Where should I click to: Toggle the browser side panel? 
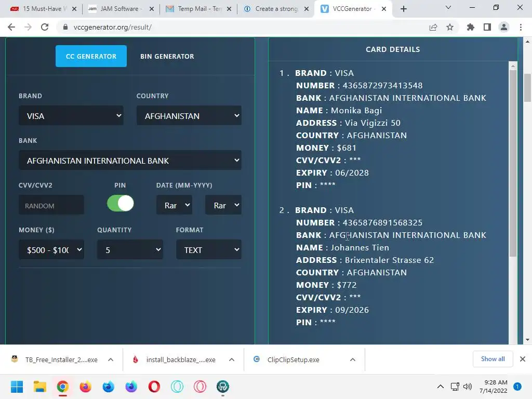487,27
